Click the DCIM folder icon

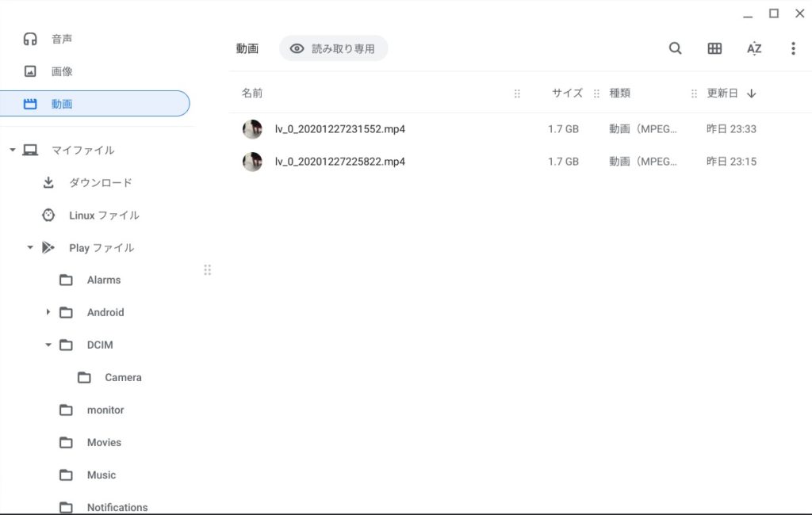66,345
